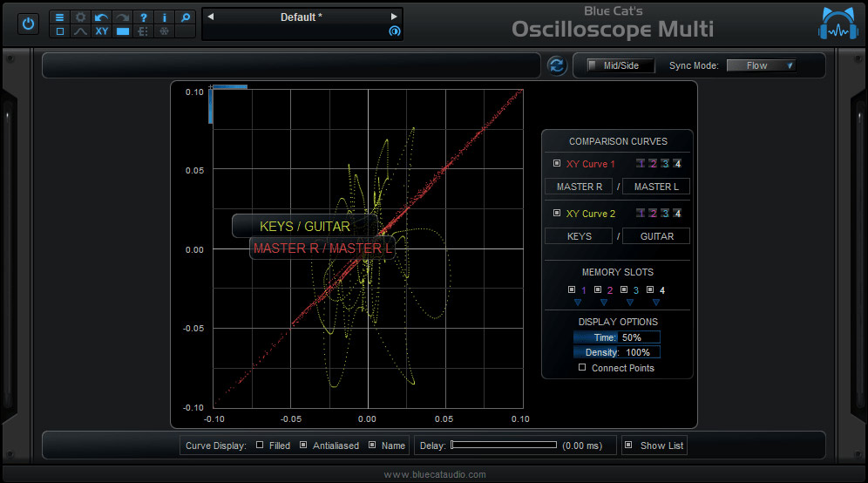Viewport: 868px width, 483px height.
Task: Open the Sync Mode Flow dropdown
Action: pyautogui.click(x=761, y=65)
